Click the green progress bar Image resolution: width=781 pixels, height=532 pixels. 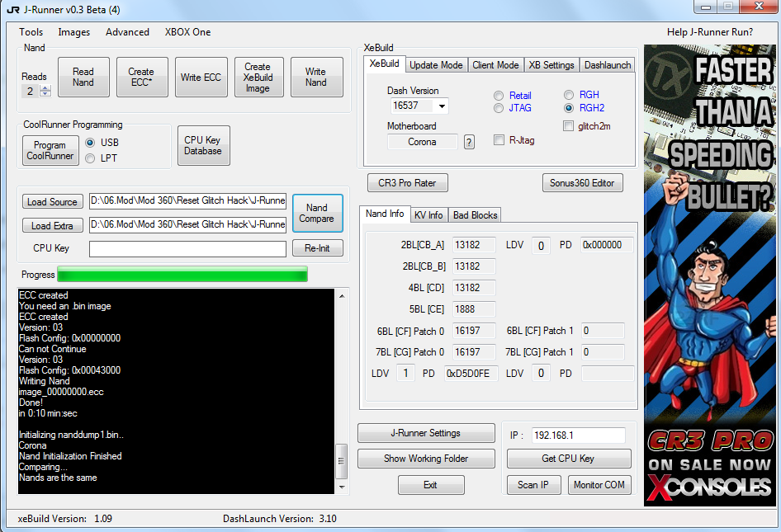[182, 275]
